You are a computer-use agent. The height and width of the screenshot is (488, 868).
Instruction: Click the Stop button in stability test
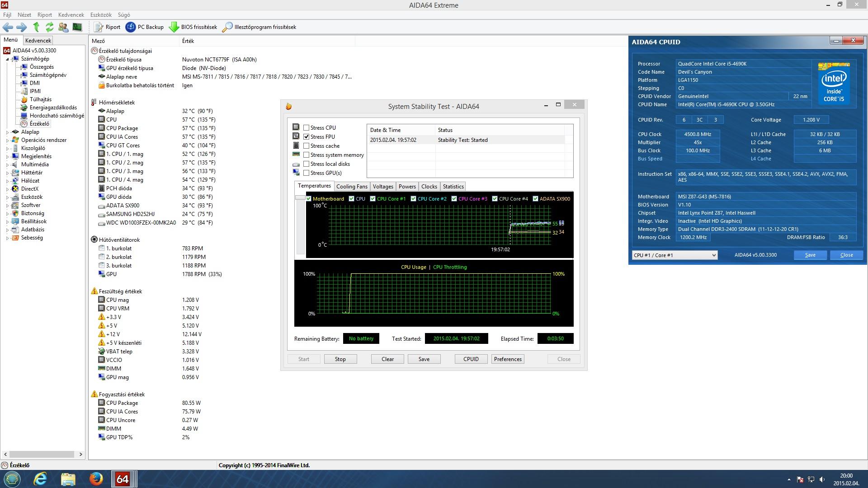pos(340,359)
